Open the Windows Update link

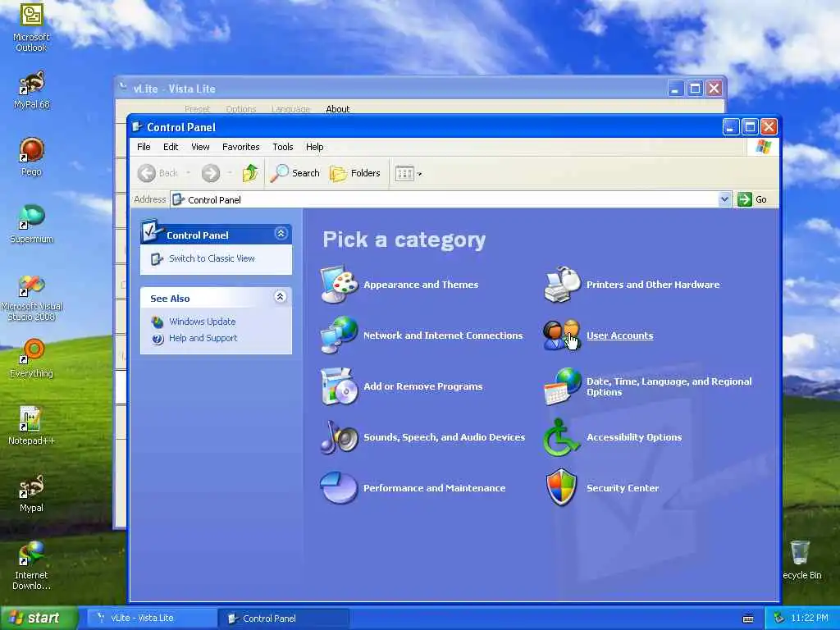pos(202,322)
